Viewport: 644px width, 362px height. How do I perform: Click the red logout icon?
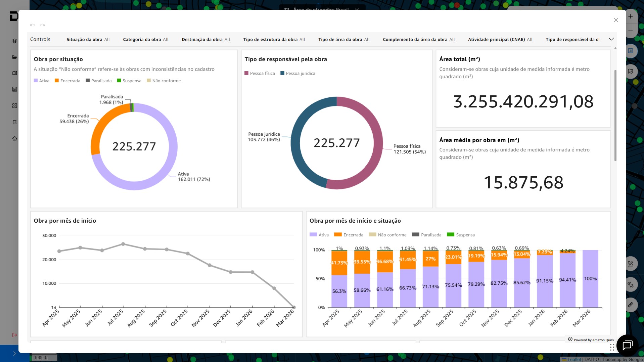pyautogui.click(x=14, y=335)
